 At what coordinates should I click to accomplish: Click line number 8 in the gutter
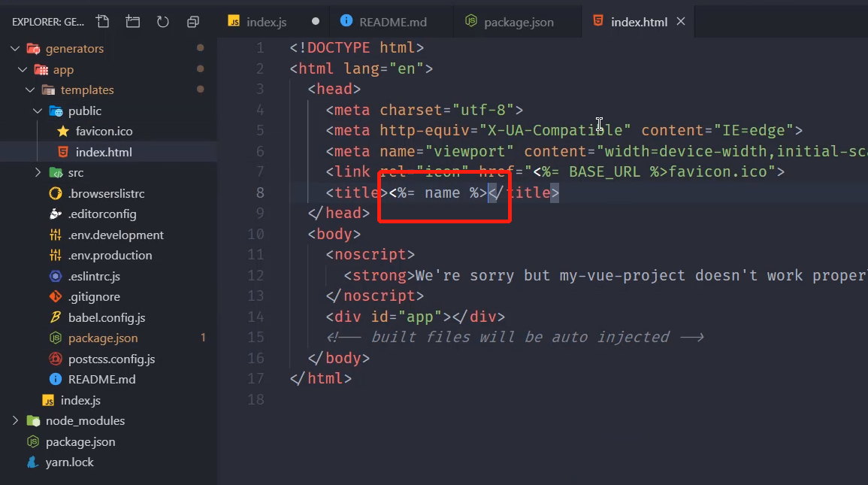click(x=259, y=192)
